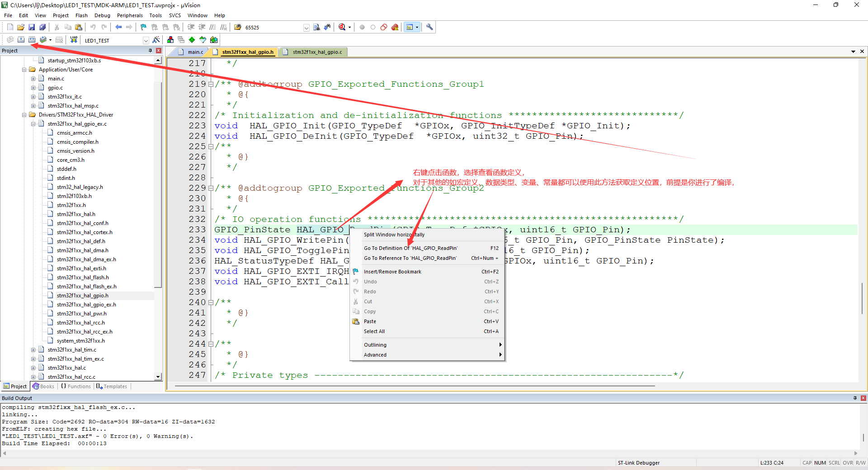Click the Build target icon
The width and height of the screenshot is (868, 470).
tap(21, 40)
